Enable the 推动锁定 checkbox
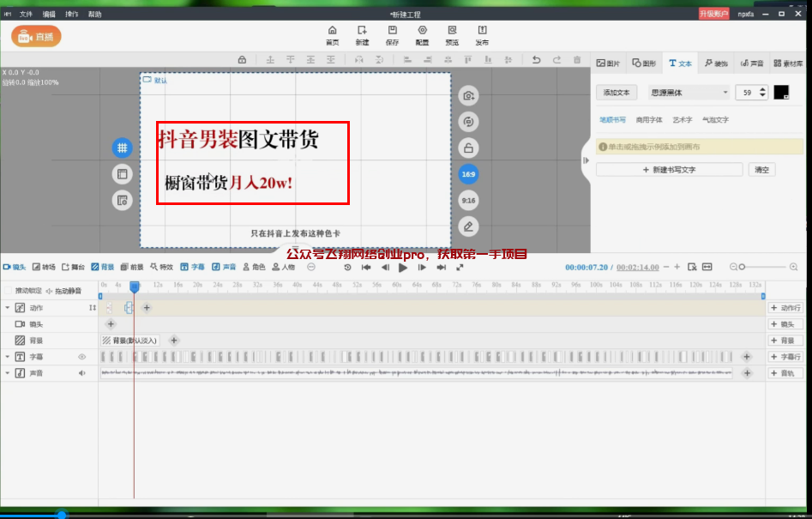812x519 pixels. pos(8,291)
